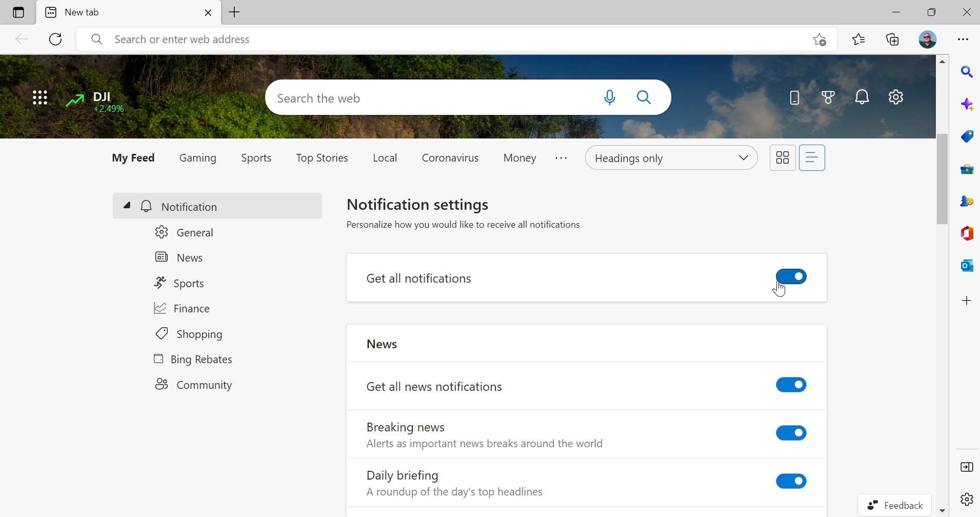Open the Headings only dropdown
Viewport: 980px width, 517px height.
point(672,158)
